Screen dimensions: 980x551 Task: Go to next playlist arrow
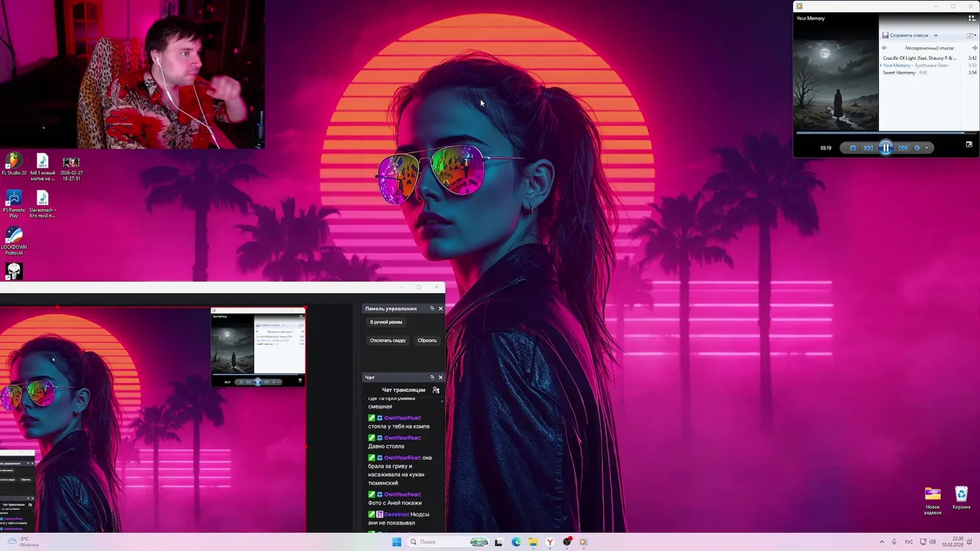(x=975, y=48)
